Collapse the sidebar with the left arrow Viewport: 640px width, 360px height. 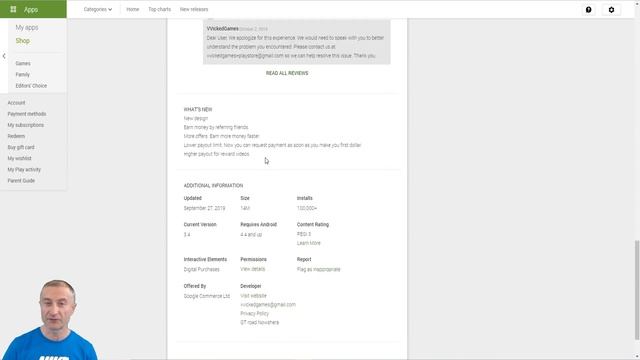point(4,56)
